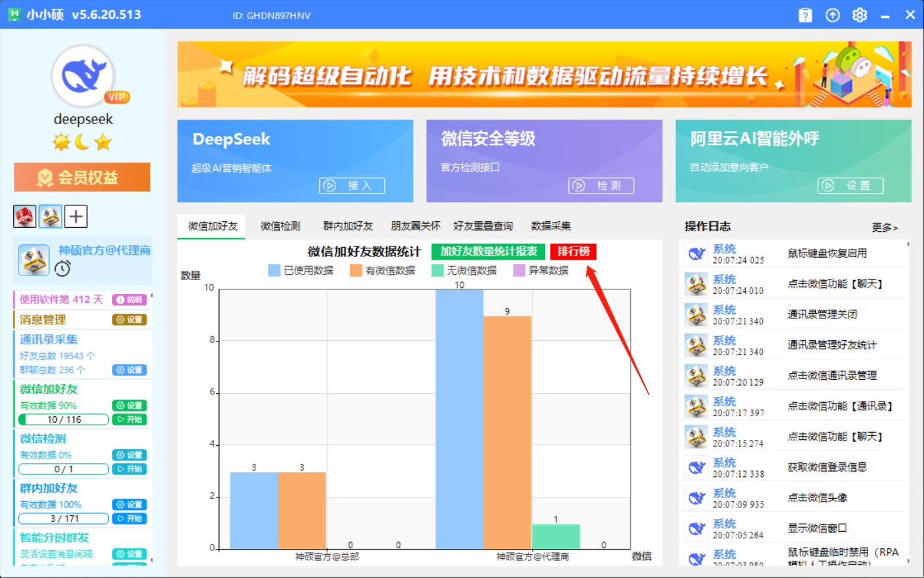Screen dimensions: 924x578
Task: Click the whale icon beside 获取微信登录信息 log
Action: pyautogui.click(x=696, y=467)
